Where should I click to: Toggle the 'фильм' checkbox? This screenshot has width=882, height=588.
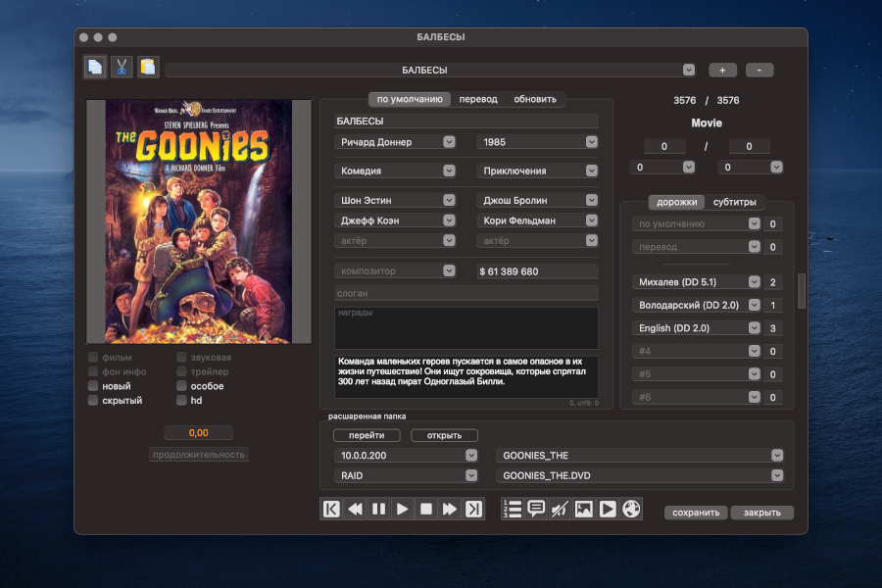click(93, 358)
